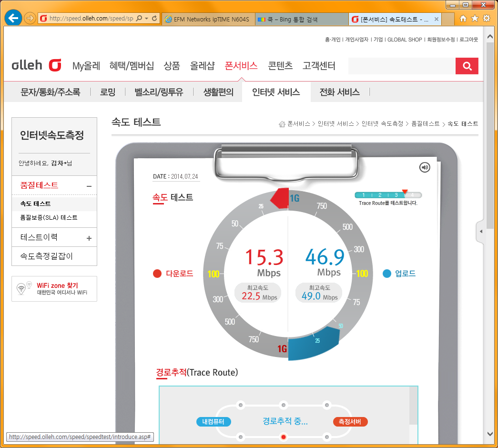Open 품질보증(SLA) 테스트 in sidebar

(49, 218)
